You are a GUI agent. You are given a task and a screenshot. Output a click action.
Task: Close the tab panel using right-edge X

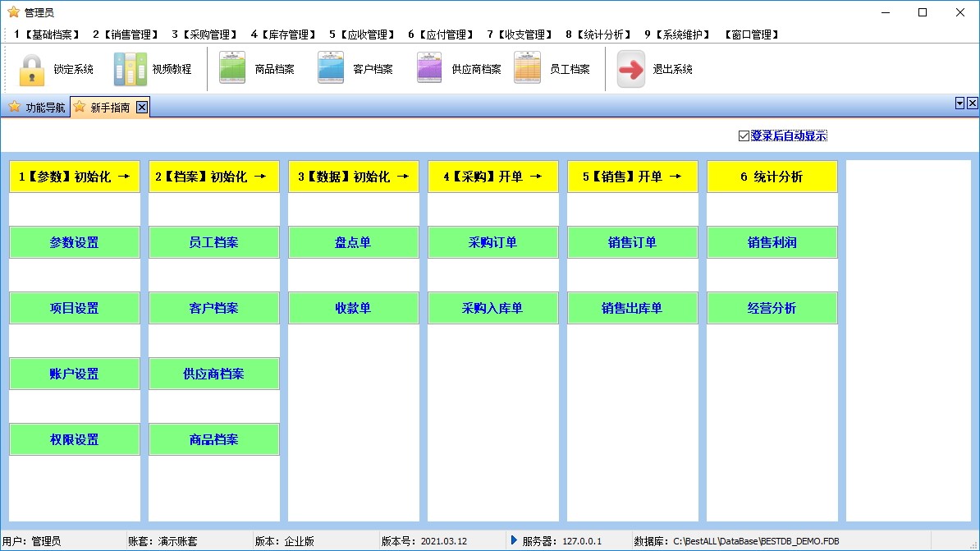(x=973, y=103)
